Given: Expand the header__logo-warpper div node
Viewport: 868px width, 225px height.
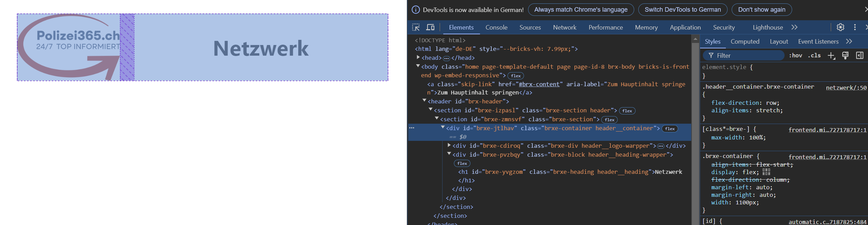Looking at the screenshot, I should 449,146.
